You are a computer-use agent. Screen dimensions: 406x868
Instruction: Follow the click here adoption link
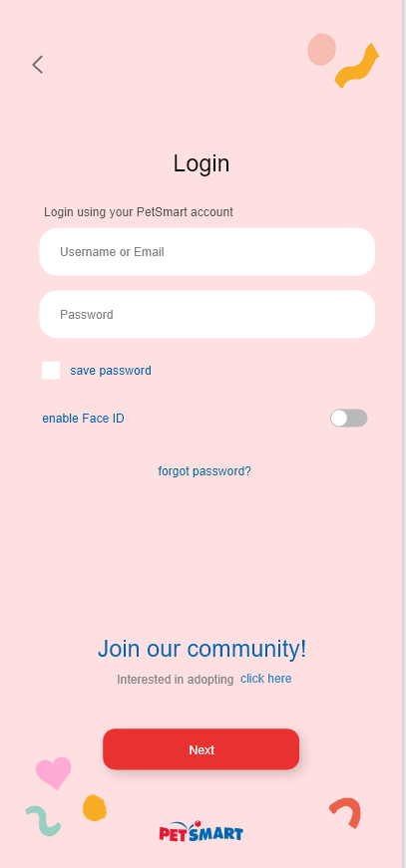tap(266, 679)
